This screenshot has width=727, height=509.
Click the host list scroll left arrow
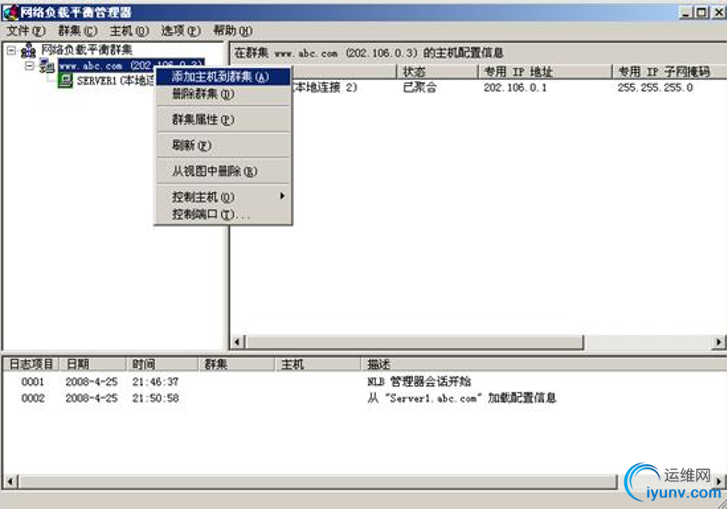[237, 342]
